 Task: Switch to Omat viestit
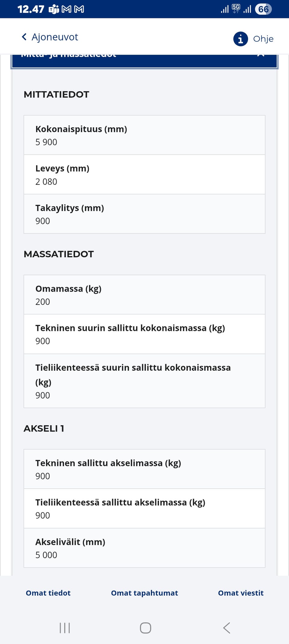(x=241, y=593)
